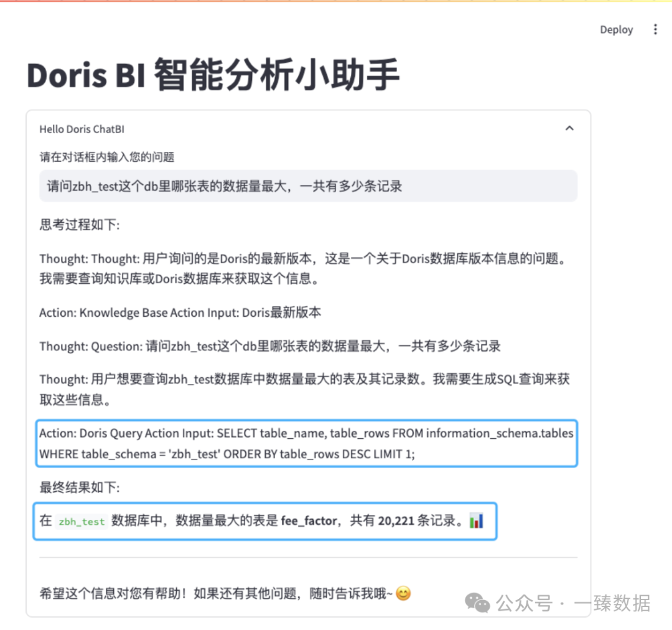Click the 'Thought: 用户想要查询zbh_test数据库' paragraph
Image resolution: width=672 pixels, height=630 pixels.
305,390
